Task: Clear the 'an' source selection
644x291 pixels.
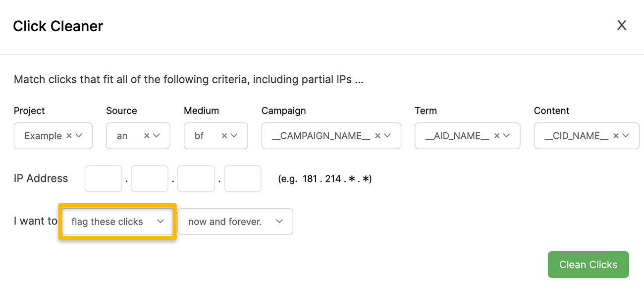Action: pos(147,136)
